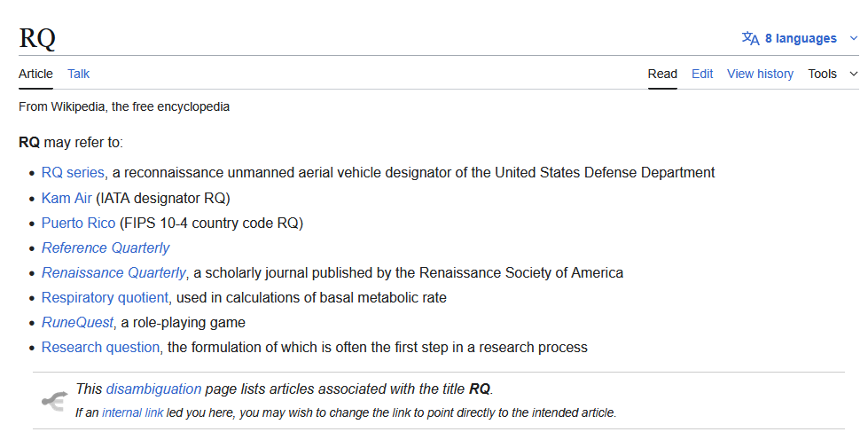
Task: Open the Edit tab
Action: (702, 74)
